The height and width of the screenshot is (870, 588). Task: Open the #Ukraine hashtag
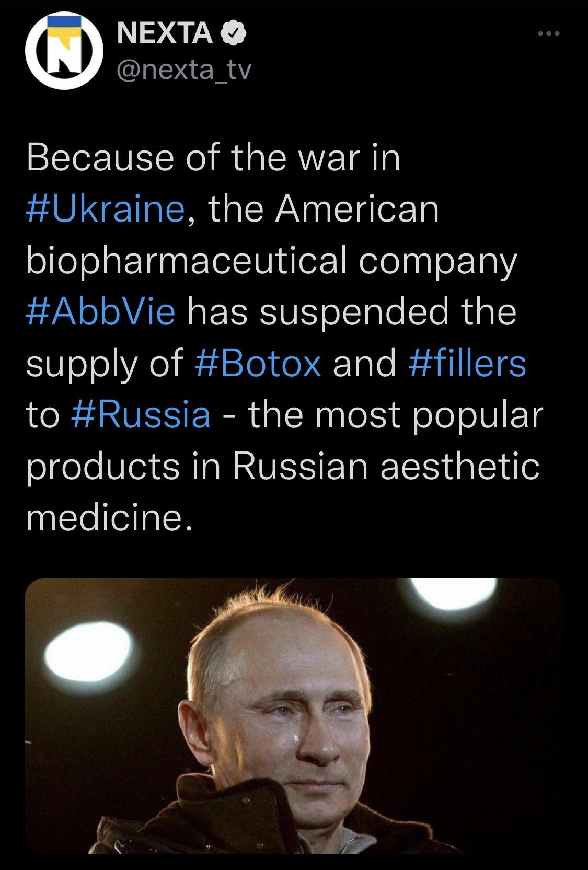[105, 208]
